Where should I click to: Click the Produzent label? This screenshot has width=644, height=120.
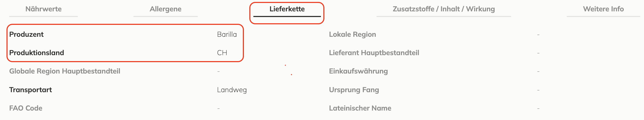pos(26,34)
